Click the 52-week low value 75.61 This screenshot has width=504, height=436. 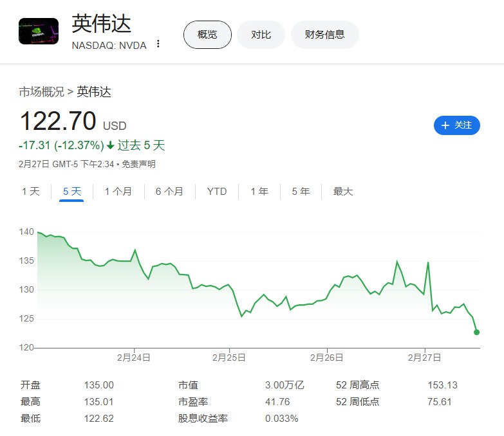pyautogui.click(x=440, y=402)
